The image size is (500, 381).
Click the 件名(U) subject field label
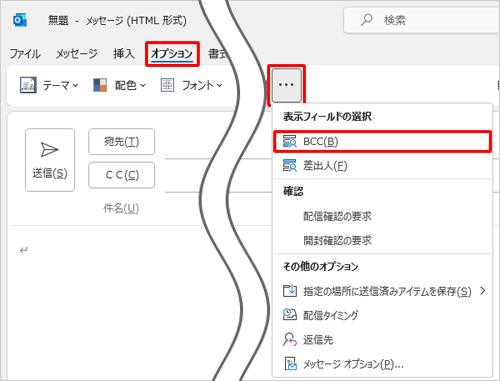[121, 208]
